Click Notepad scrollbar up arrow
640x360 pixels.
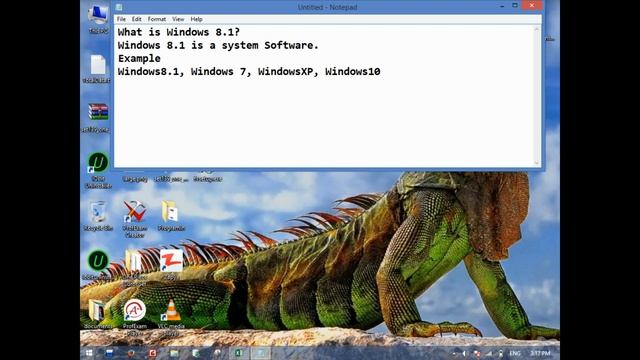537,29
